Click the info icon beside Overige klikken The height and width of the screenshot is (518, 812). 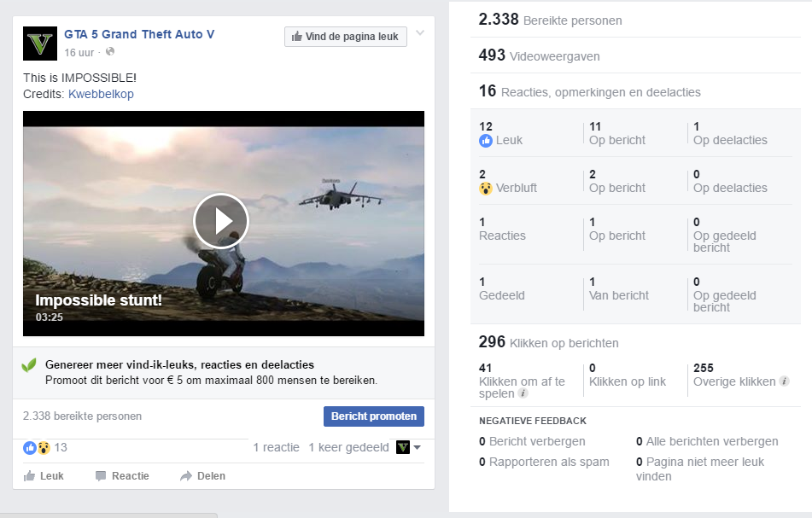pyautogui.click(x=785, y=381)
